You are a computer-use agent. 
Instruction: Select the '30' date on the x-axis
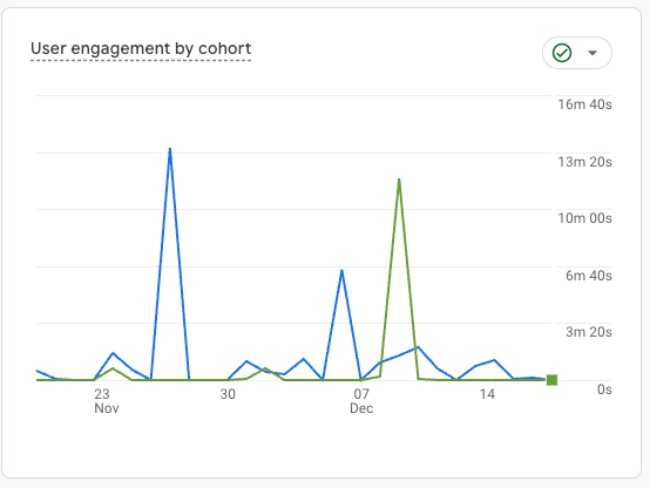228,395
